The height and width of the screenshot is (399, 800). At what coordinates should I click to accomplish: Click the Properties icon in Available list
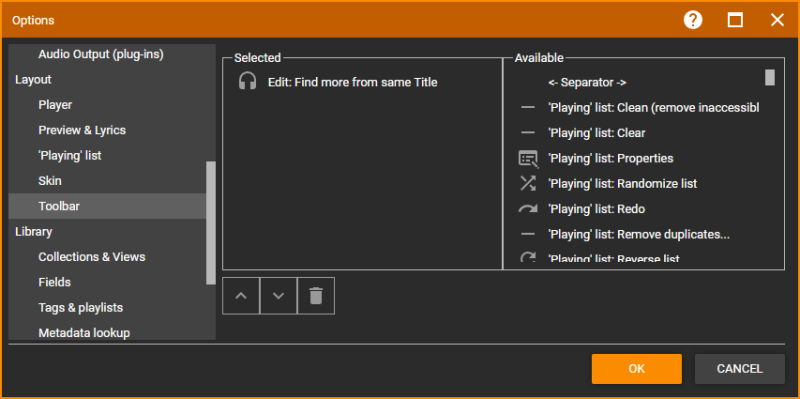pos(528,159)
